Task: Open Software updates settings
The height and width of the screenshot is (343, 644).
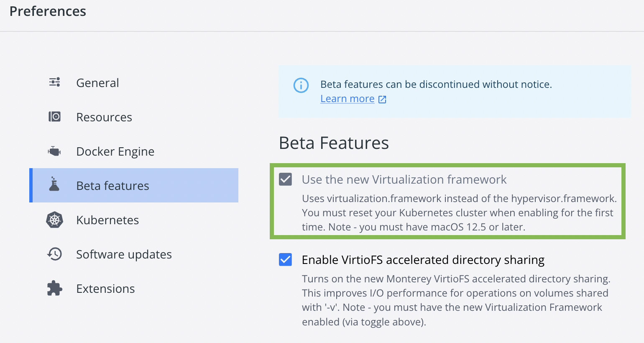Action: point(124,254)
